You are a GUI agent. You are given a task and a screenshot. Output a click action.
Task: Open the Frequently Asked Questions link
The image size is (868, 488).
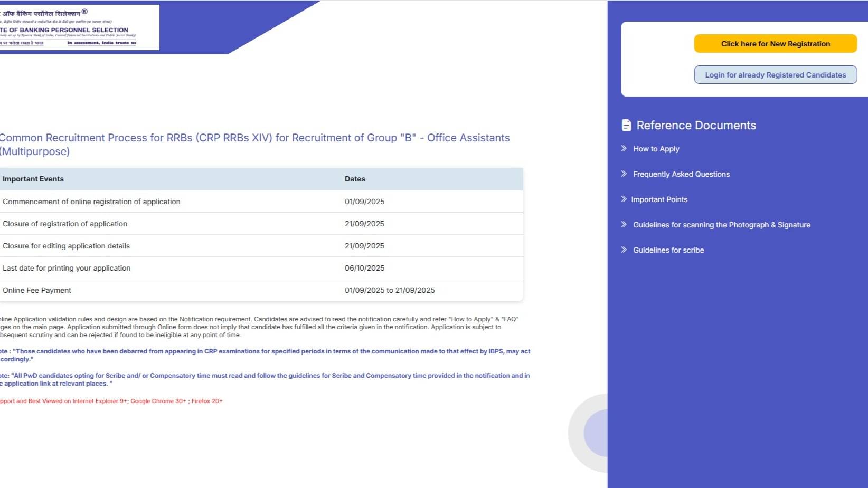(681, 174)
